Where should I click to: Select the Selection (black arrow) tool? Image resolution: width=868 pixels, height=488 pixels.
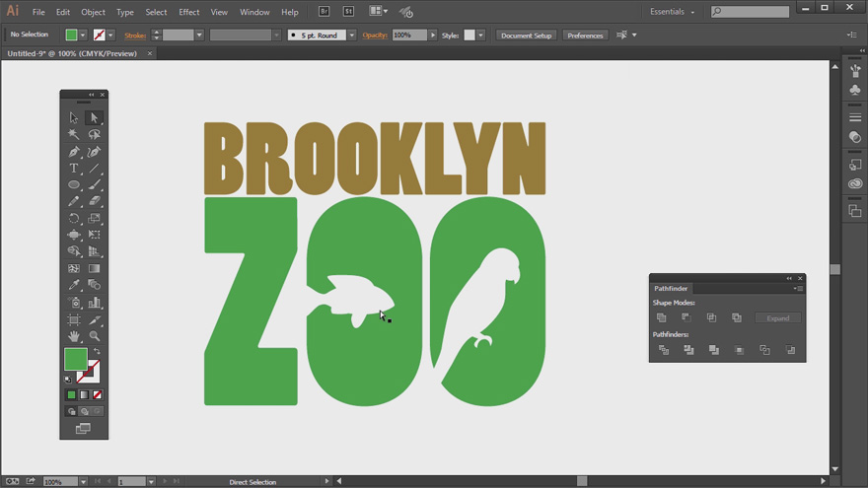coord(74,117)
